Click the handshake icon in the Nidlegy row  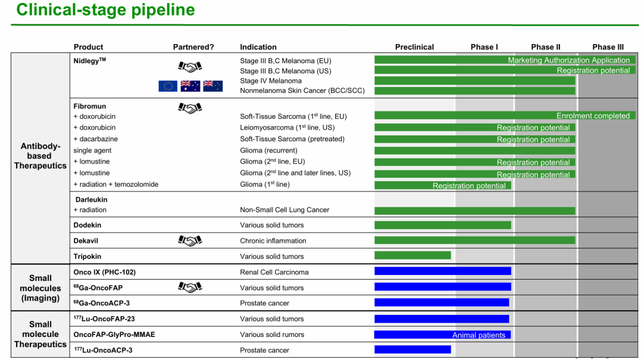[x=190, y=66]
